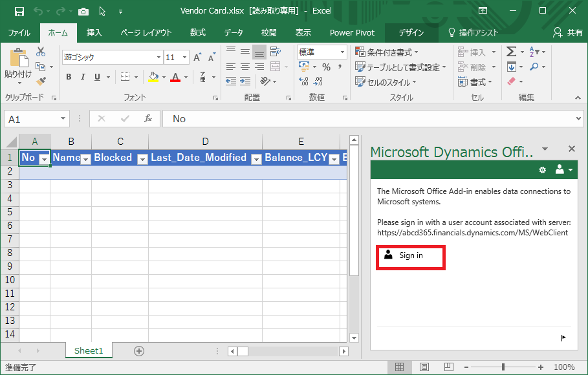Switch to the Power Pivot tab
Image resolution: width=588 pixels, height=375 pixels.
coord(352,33)
